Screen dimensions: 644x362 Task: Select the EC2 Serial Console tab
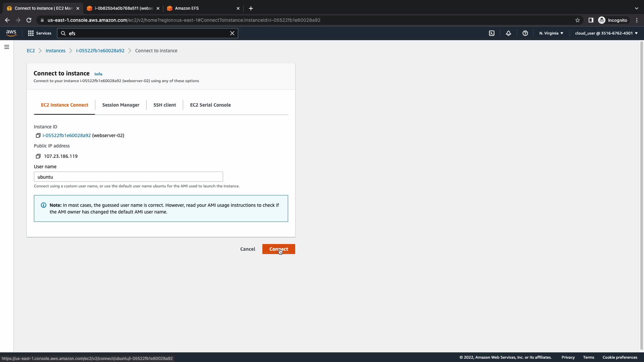coord(210,105)
